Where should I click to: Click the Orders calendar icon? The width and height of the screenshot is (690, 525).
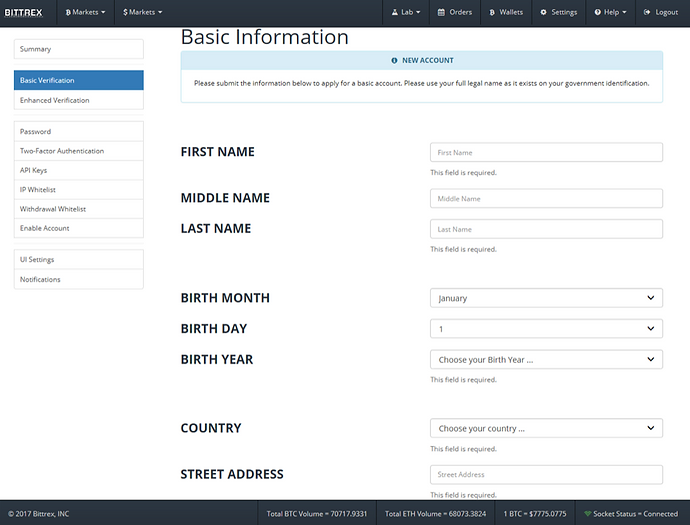click(441, 12)
